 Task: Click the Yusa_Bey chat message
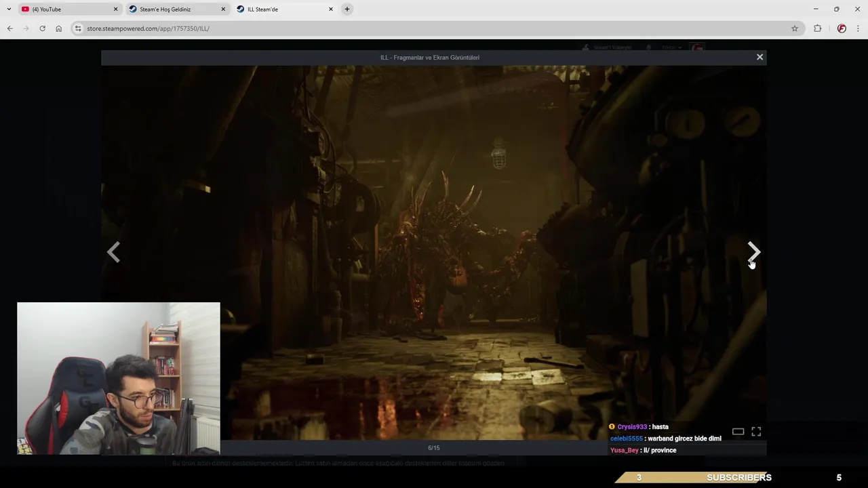coord(643,450)
